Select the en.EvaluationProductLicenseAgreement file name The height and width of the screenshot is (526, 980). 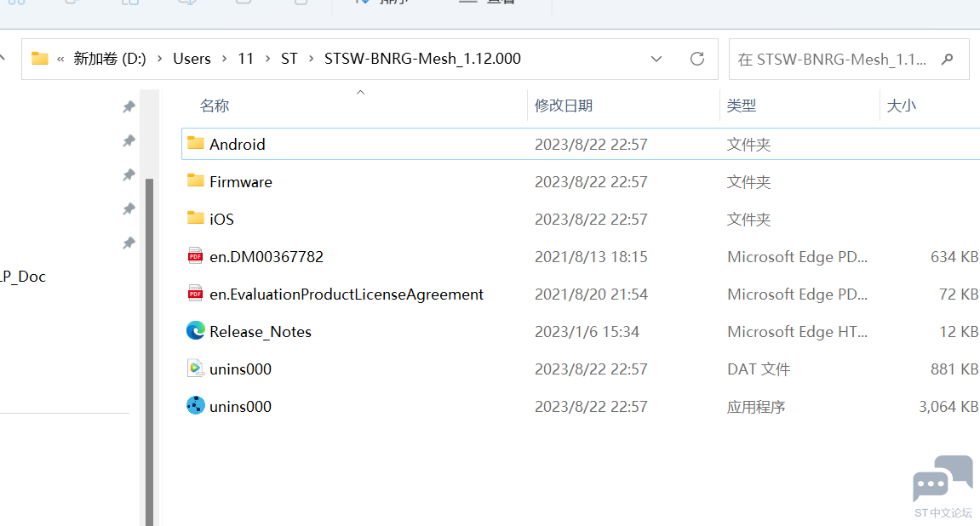coord(347,294)
